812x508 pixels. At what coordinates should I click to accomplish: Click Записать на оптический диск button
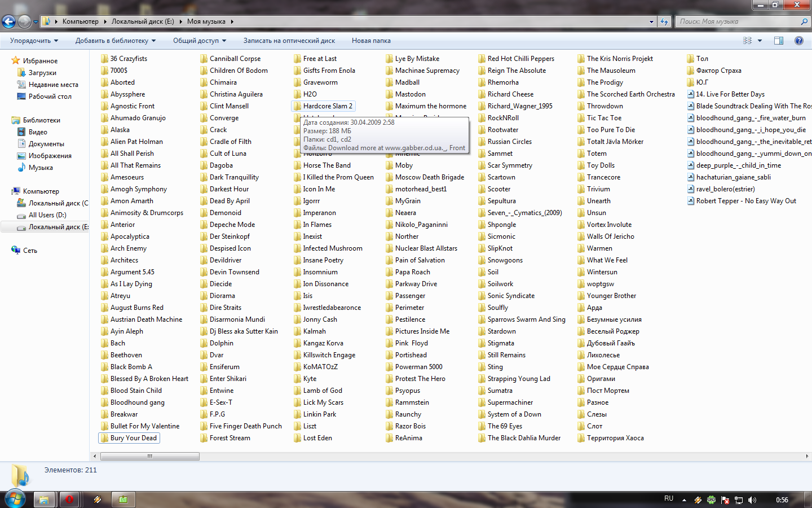pos(289,41)
